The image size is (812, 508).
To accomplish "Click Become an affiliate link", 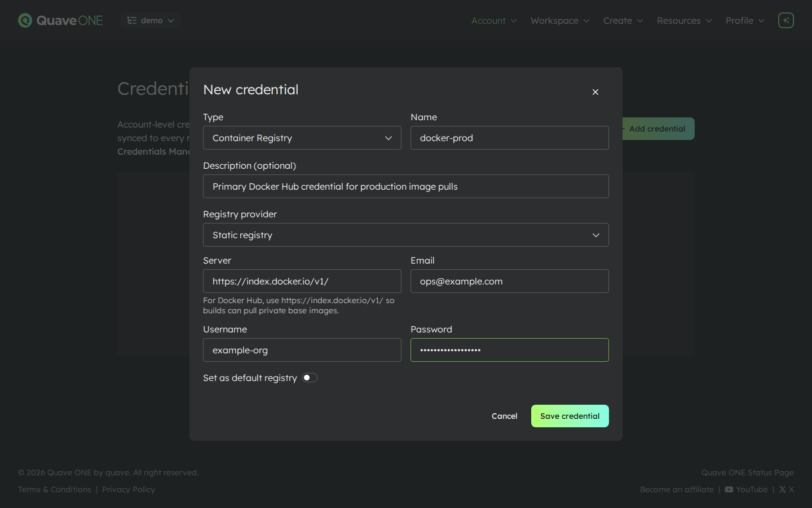I will pos(677,489).
